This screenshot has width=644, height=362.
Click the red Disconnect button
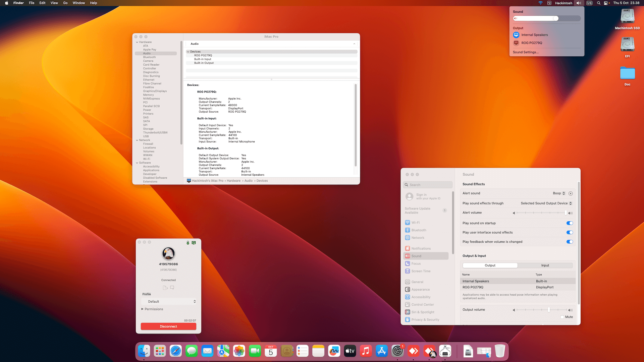[x=168, y=326]
